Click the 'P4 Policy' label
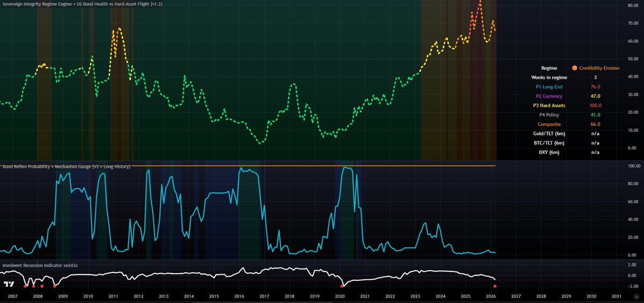This screenshot has width=644, height=303. click(548, 115)
